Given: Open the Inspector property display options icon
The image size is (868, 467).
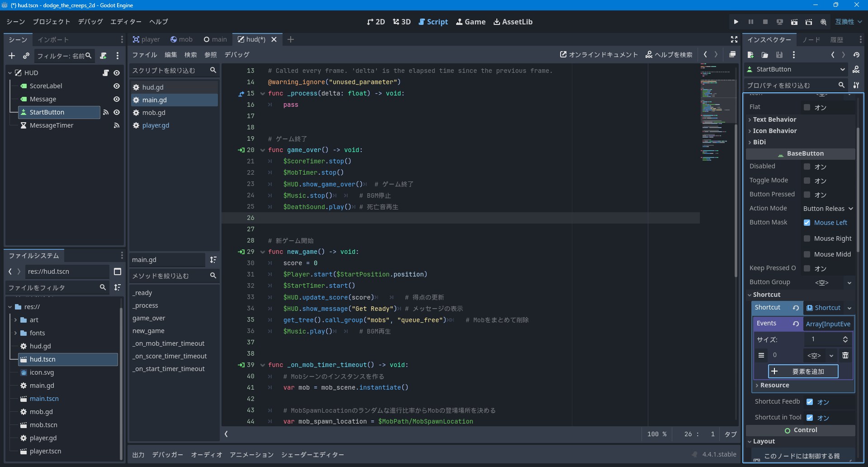Looking at the screenshot, I should pyautogui.click(x=856, y=85).
